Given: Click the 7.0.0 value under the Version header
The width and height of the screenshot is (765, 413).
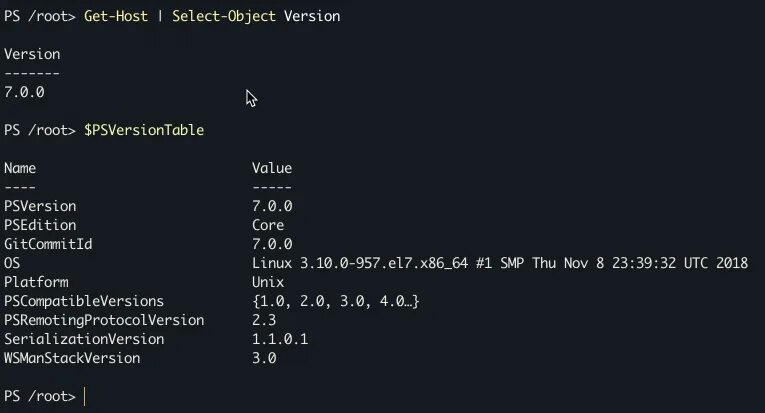Looking at the screenshot, I should 24,92.
